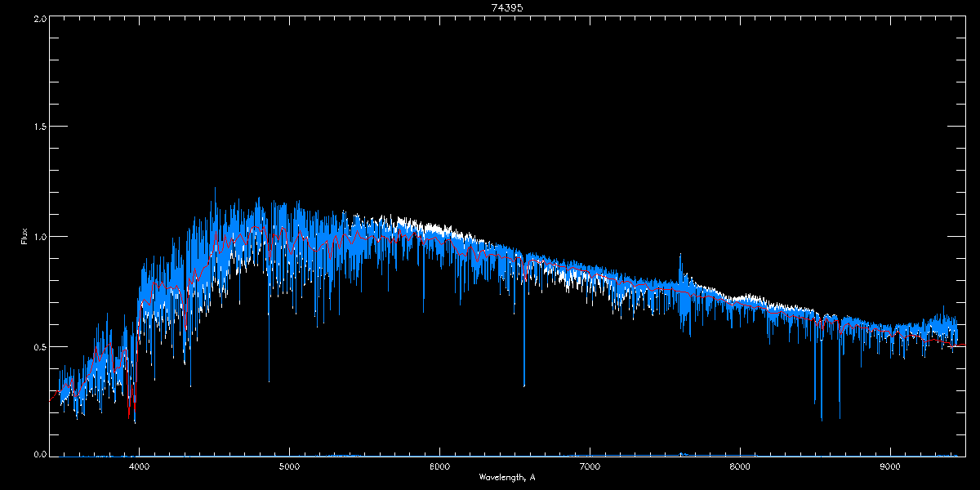Select the 4000 x-axis tick label
Image resolution: width=980 pixels, height=490 pixels.
pyautogui.click(x=139, y=467)
